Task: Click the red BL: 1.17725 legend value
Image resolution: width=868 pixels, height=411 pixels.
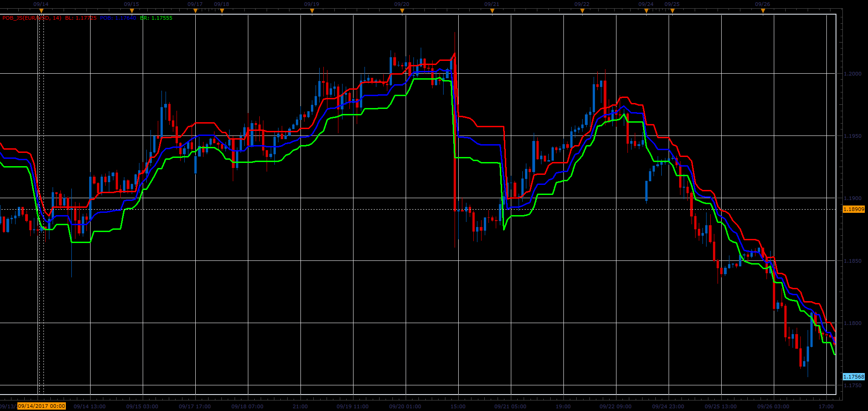Action: [x=81, y=18]
